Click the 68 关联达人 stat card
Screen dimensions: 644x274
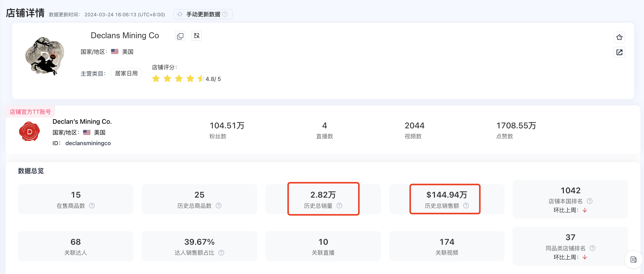[76, 246]
